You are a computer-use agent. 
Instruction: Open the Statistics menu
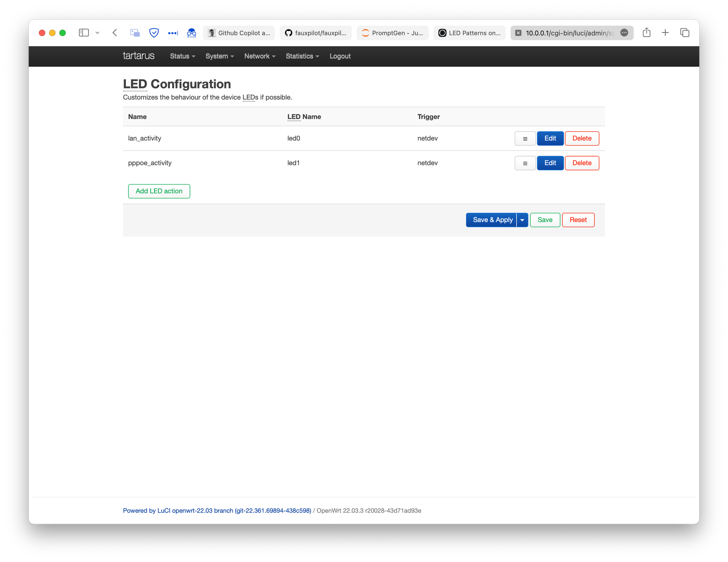(x=302, y=56)
